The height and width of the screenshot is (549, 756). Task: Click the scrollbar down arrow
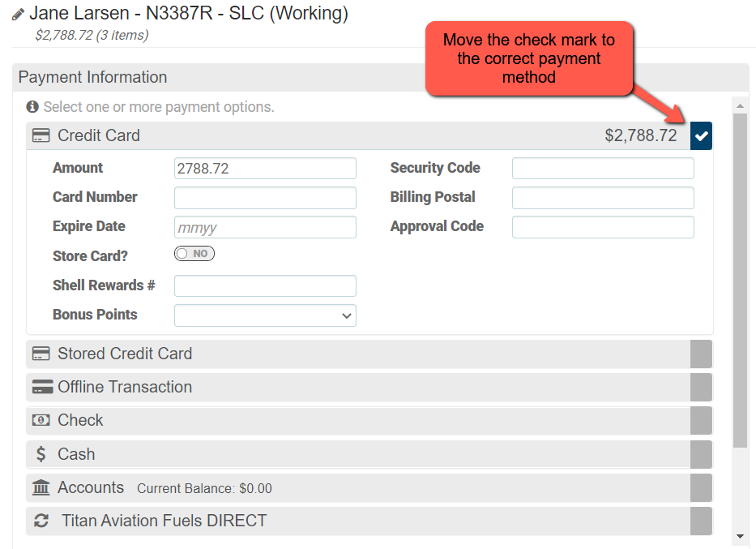[740, 536]
